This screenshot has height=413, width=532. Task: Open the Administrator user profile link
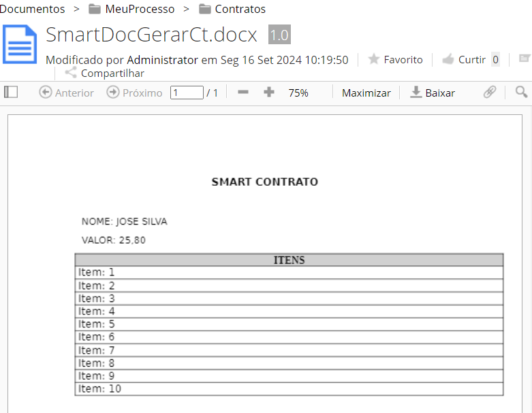[x=162, y=60]
